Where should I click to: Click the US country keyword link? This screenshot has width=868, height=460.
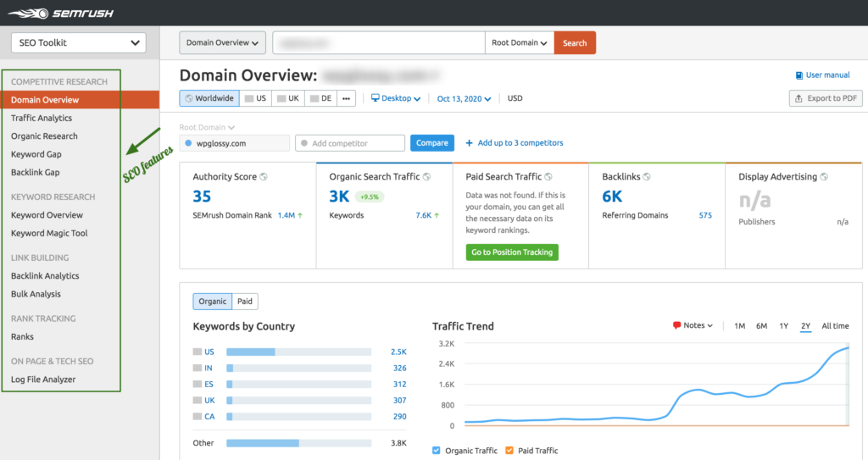tap(209, 352)
